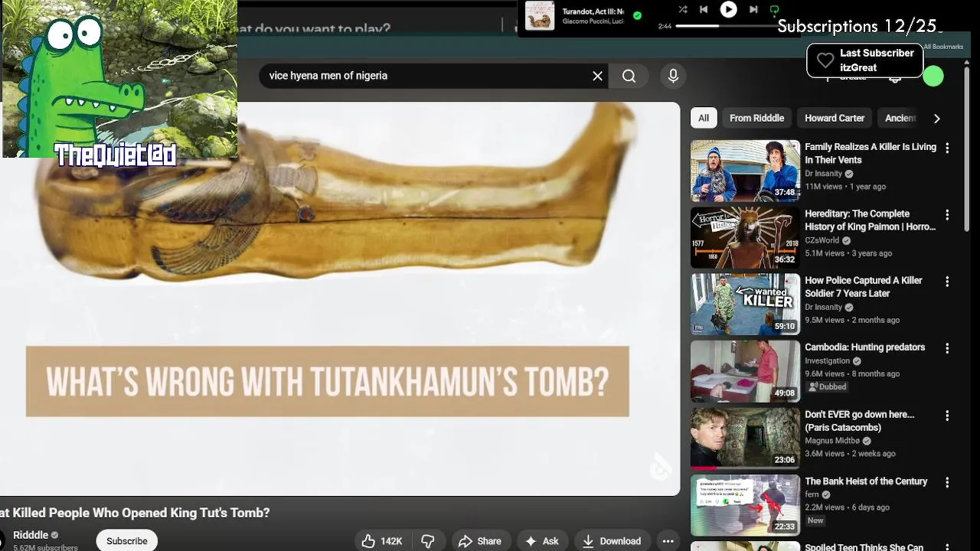Share the King Tut video
Screen dimensions: 980x551
tap(480, 541)
